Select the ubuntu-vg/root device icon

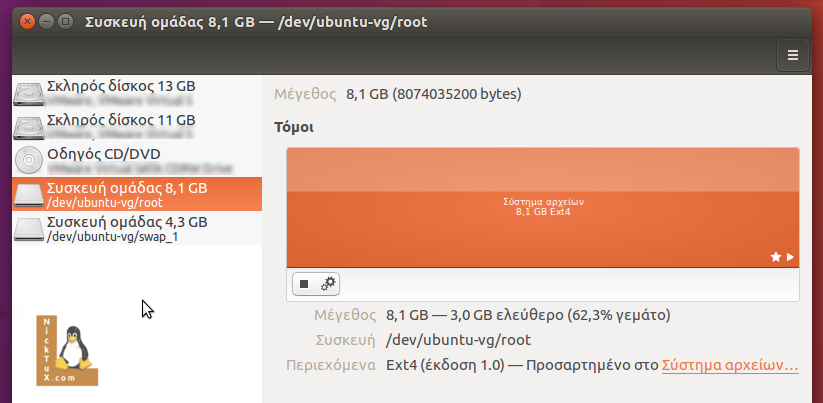click(29, 194)
